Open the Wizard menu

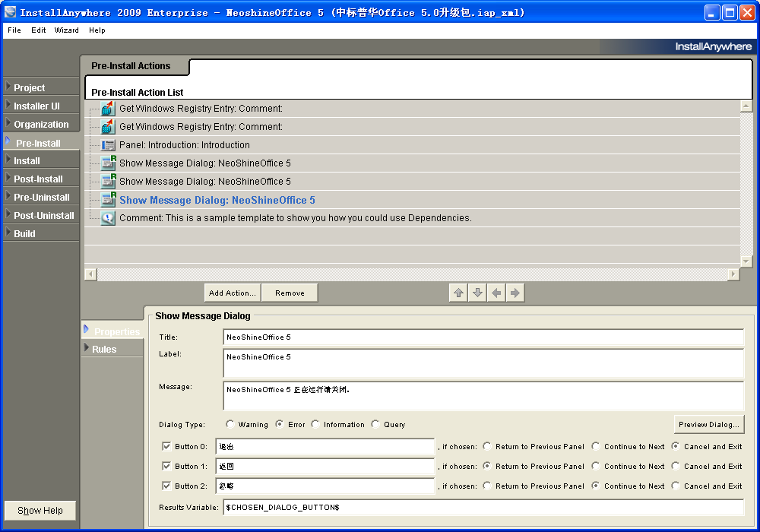(66, 30)
